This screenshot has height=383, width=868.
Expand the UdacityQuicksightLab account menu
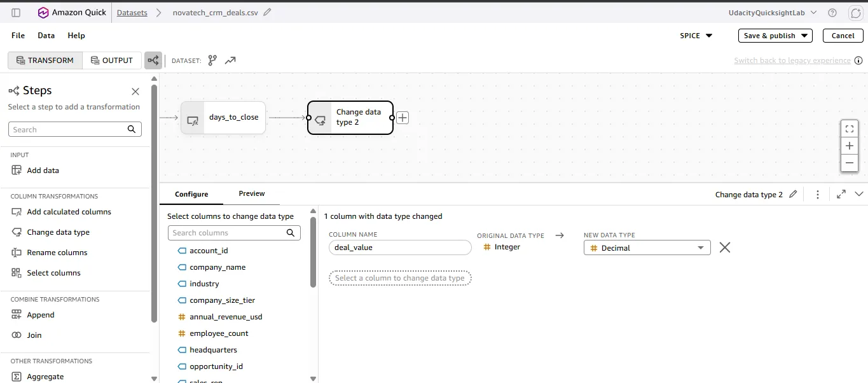click(x=773, y=13)
